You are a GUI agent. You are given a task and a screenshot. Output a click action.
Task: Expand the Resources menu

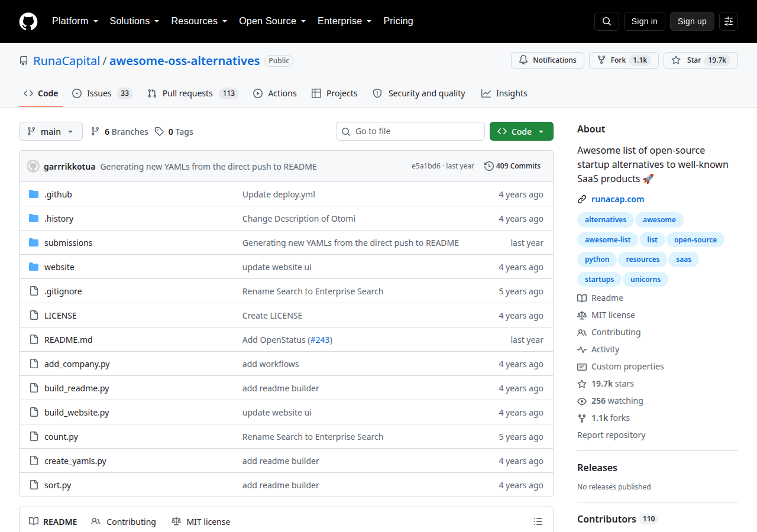click(199, 21)
